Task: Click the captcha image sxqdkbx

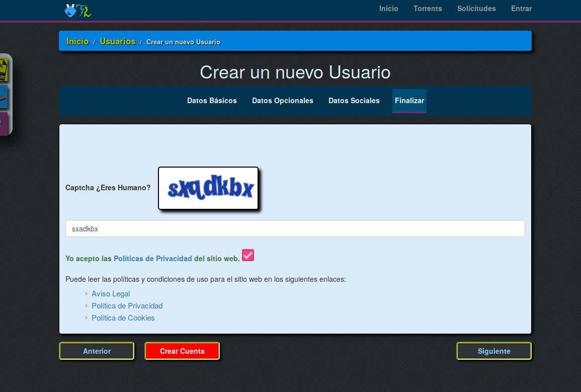Action: (x=208, y=188)
